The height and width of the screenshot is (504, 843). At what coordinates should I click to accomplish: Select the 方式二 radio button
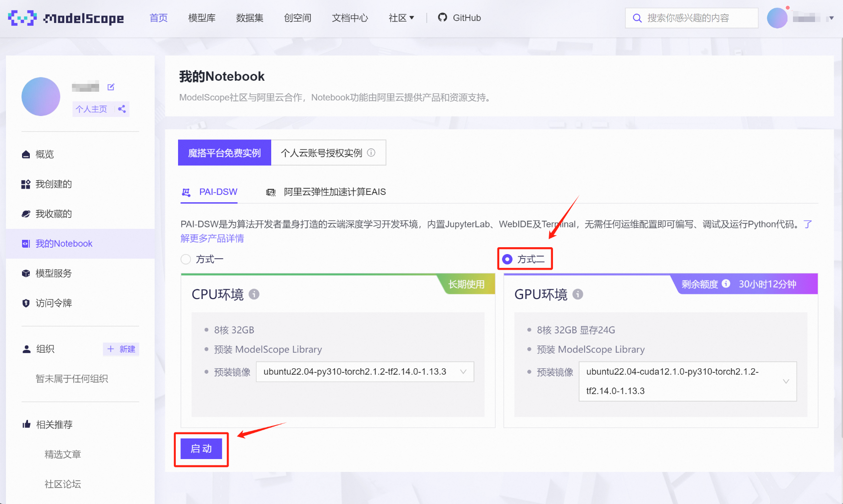[507, 260]
